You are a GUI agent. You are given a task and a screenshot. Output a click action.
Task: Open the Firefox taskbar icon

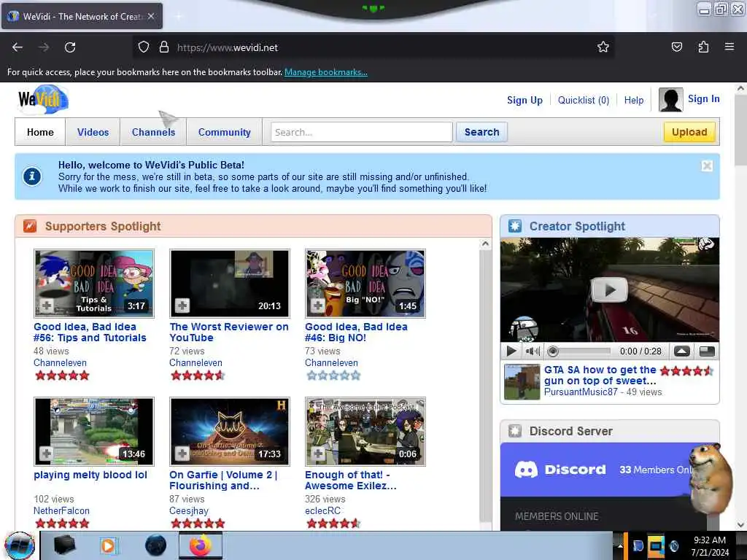click(200, 545)
